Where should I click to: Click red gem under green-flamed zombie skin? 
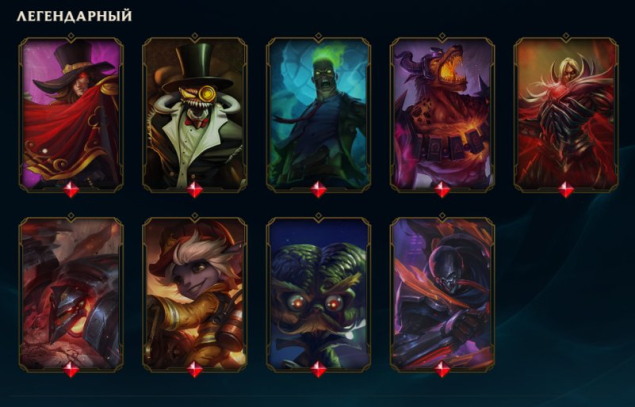(x=318, y=190)
